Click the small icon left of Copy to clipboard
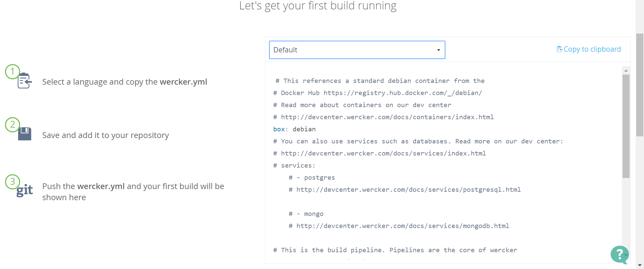The height and width of the screenshot is (269, 644). click(559, 49)
